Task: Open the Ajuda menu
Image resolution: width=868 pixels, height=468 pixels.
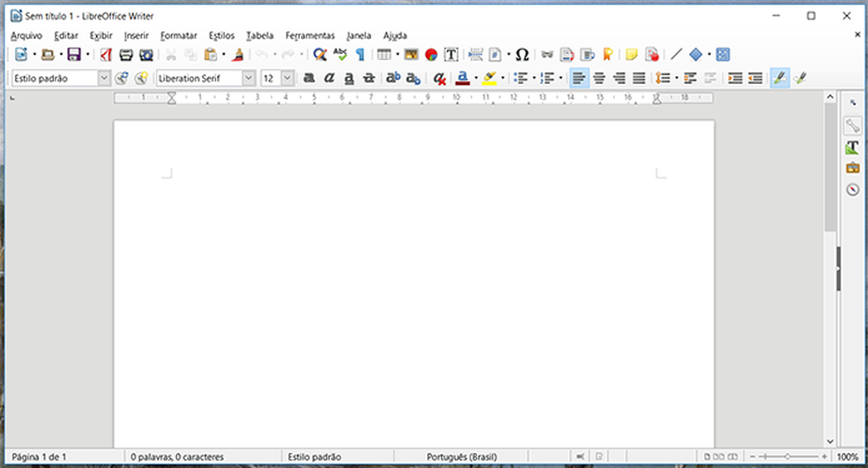Action: [x=395, y=35]
